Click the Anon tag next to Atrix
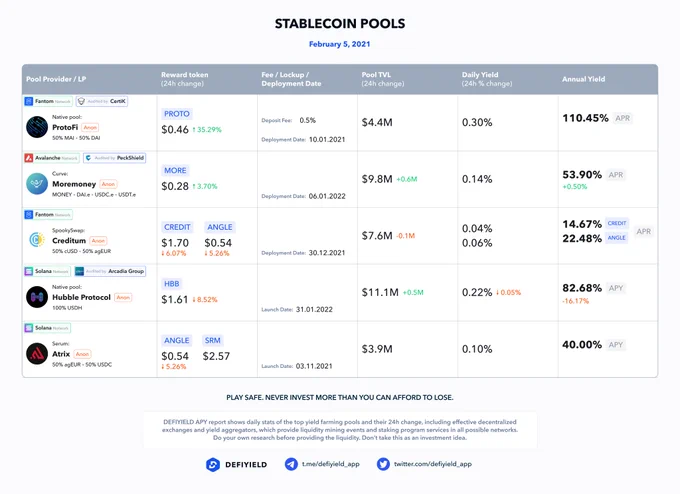The width and height of the screenshot is (680, 494). tap(82, 354)
